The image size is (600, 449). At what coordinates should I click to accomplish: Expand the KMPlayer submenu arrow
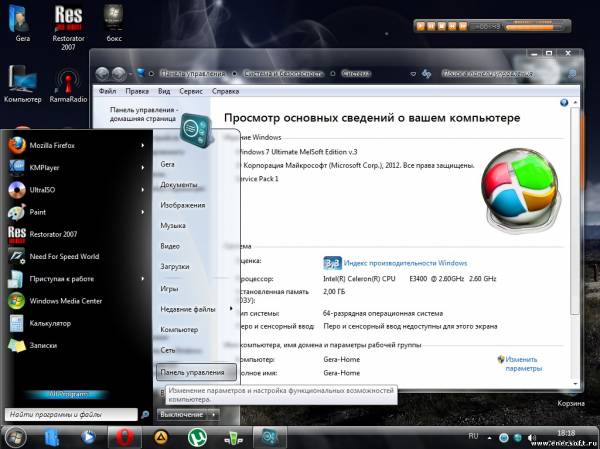click(142, 168)
